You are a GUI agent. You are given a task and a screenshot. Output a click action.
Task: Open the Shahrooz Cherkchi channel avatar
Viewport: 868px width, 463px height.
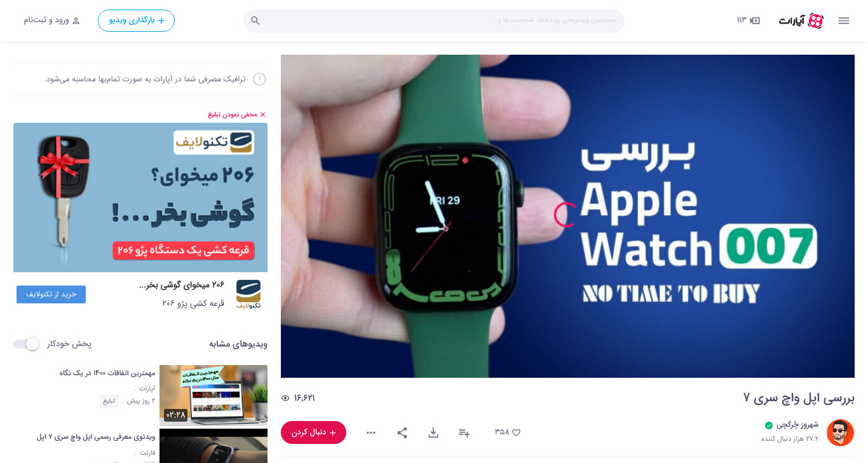pyautogui.click(x=840, y=432)
